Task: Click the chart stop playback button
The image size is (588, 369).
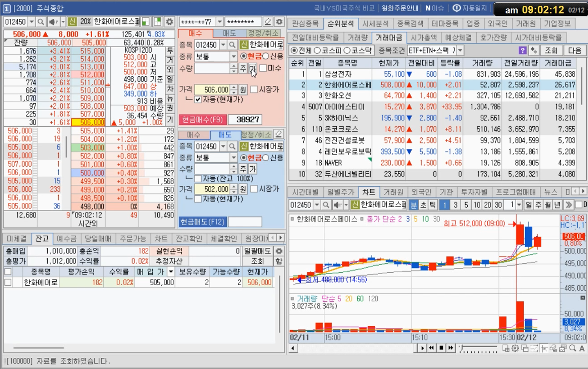Action: click(x=441, y=348)
